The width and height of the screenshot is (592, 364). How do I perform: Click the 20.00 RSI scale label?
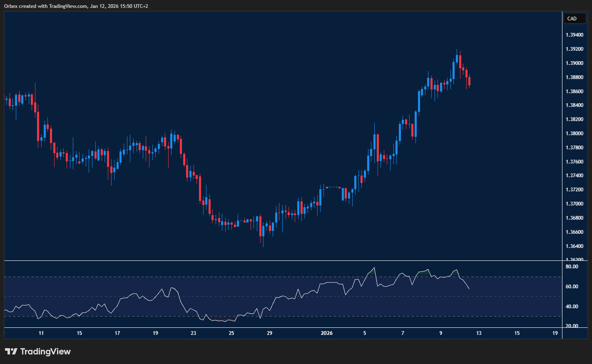(x=572, y=326)
